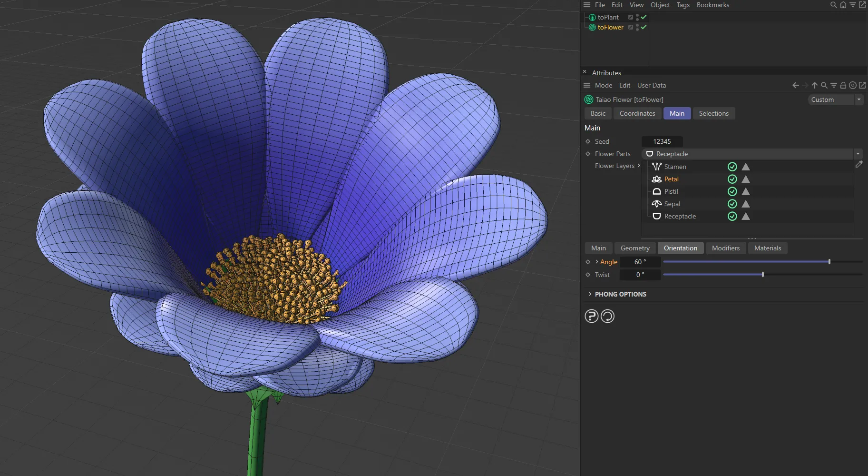Click the Pistil layer icon
Viewport: 868px width, 476px height.
[657, 191]
